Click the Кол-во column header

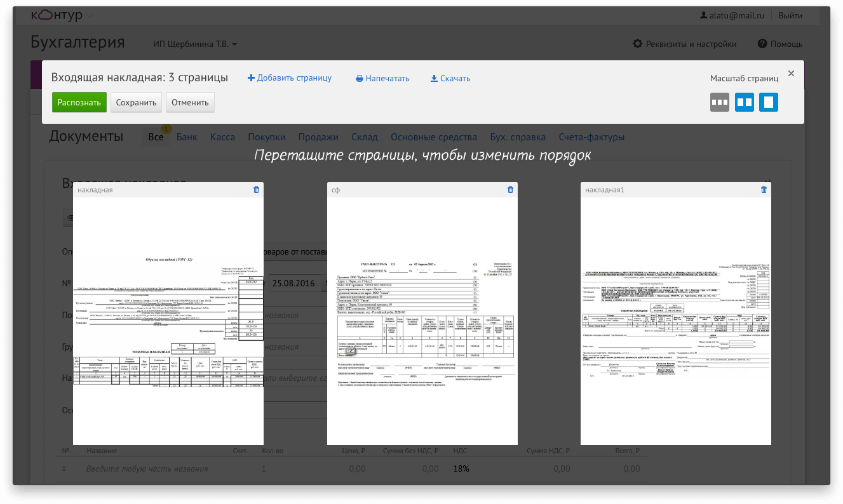click(x=273, y=451)
